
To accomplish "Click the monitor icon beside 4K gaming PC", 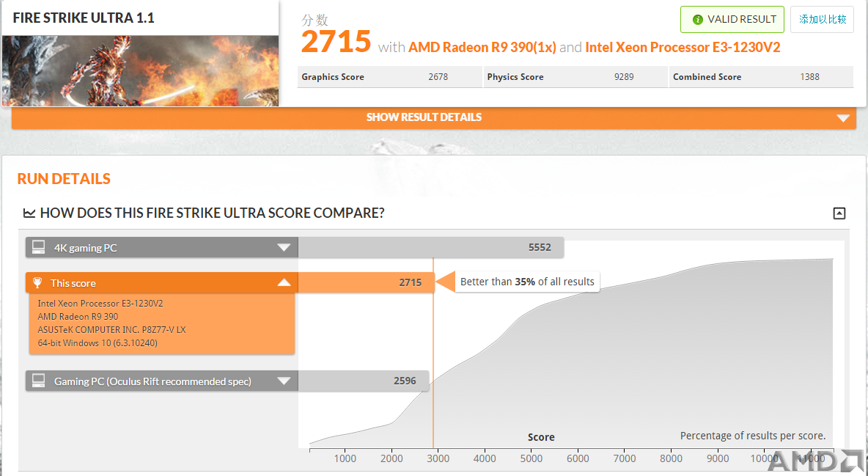I will point(38,247).
